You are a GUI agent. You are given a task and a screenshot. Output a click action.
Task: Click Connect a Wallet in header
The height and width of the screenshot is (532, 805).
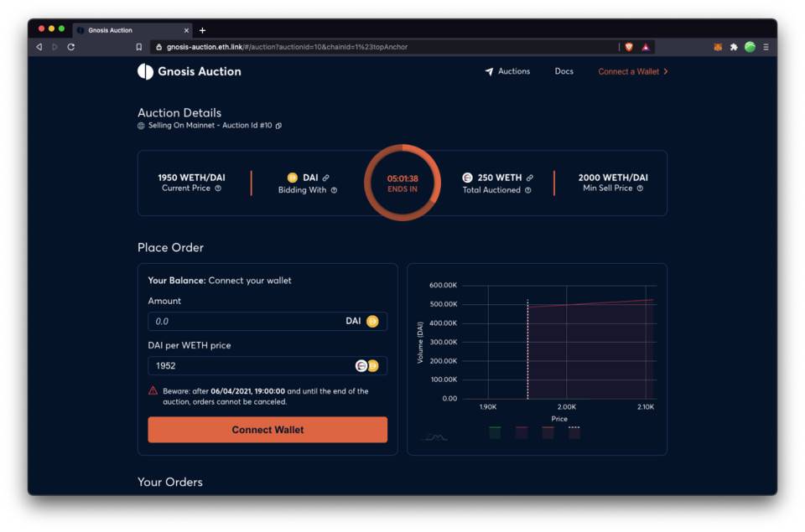click(632, 71)
